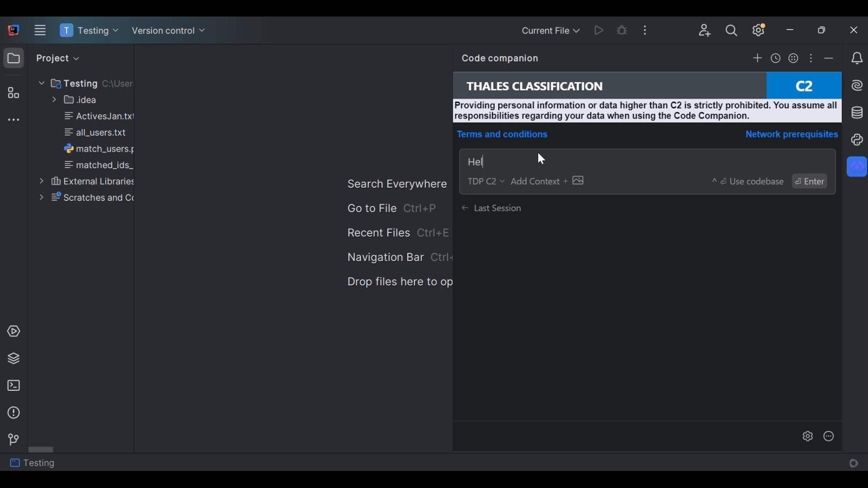The height and width of the screenshot is (488, 868).
Task: Select the matched_ids_ file in tree
Action: (99, 165)
